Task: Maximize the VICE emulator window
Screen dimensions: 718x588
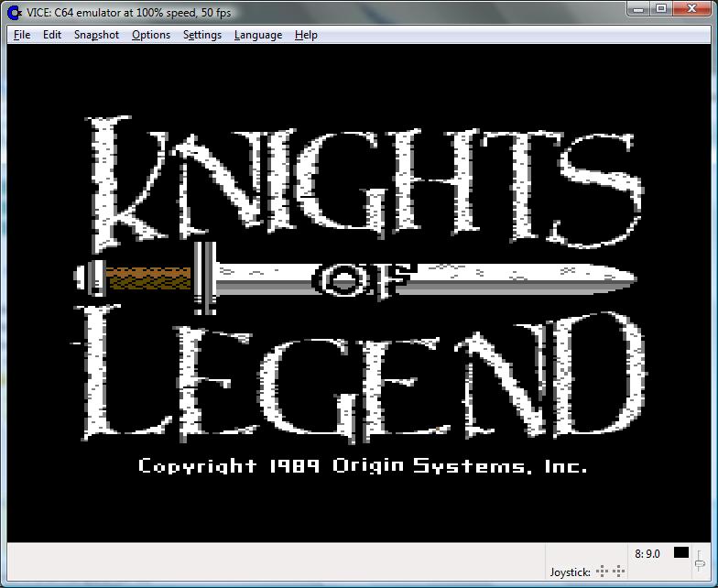Action: [x=661, y=8]
